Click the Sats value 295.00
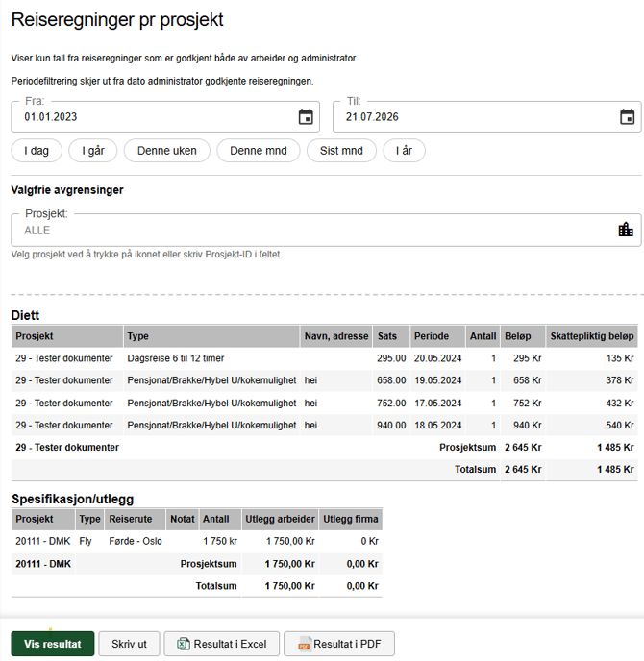Image resolution: width=644 pixels, height=661 pixels. coord(391,358)
